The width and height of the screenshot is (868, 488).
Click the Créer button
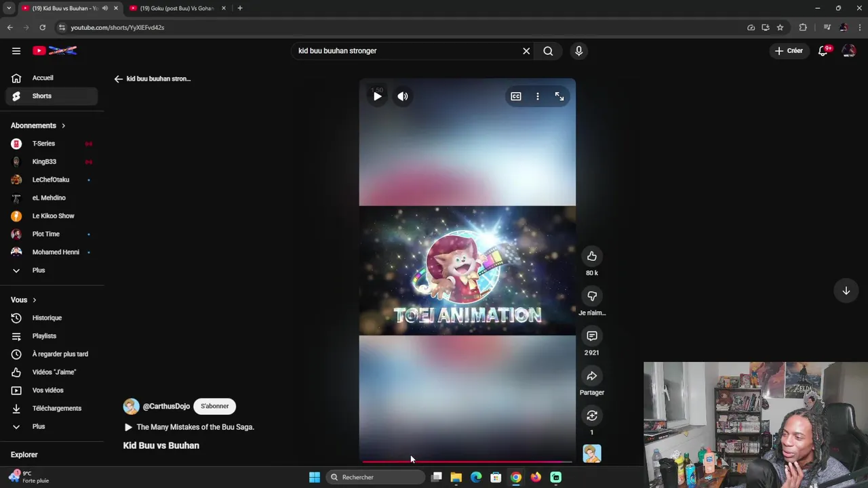point(789,51)
